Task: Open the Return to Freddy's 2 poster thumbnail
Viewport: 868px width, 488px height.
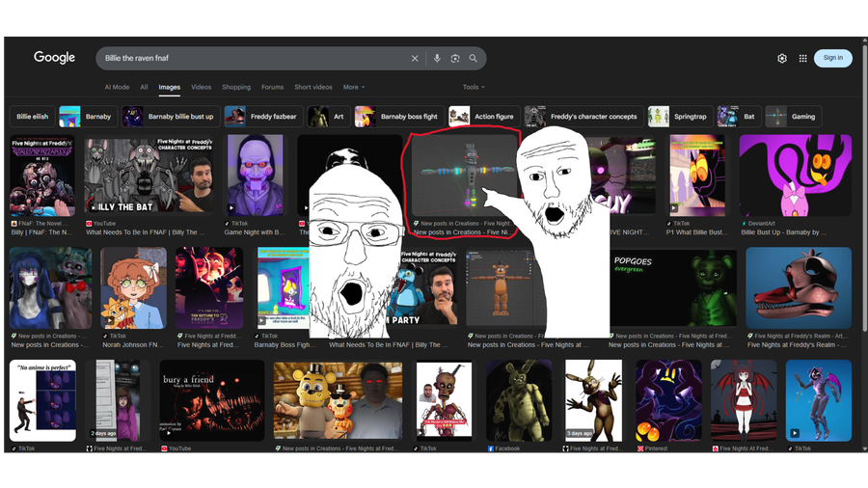Action: point(209,288)
